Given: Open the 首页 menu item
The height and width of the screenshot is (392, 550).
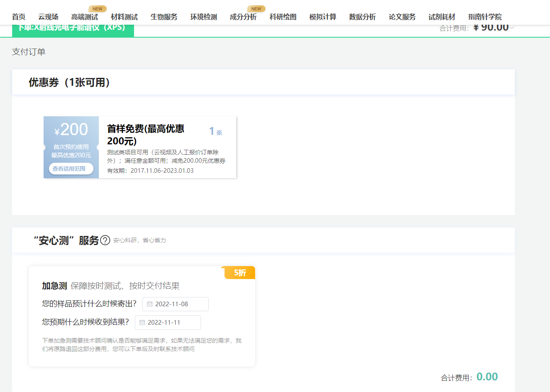Looking at the screenshot, I should tap(18, 17).
